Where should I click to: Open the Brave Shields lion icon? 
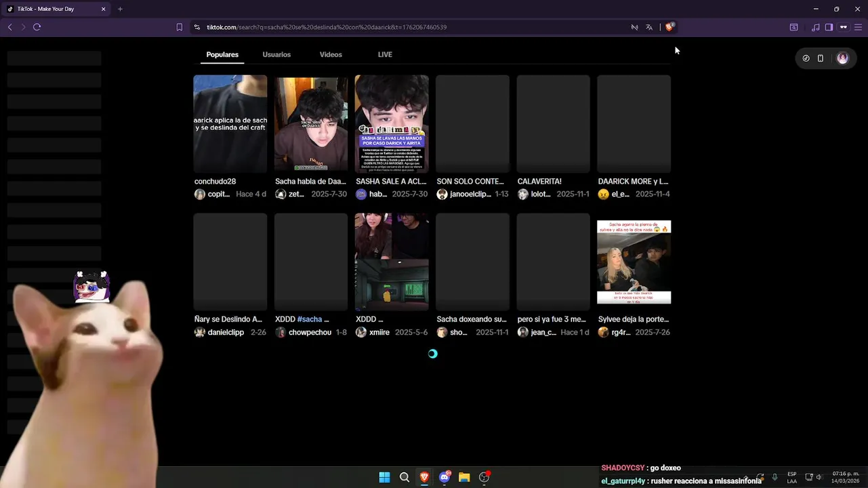point(669,27)
